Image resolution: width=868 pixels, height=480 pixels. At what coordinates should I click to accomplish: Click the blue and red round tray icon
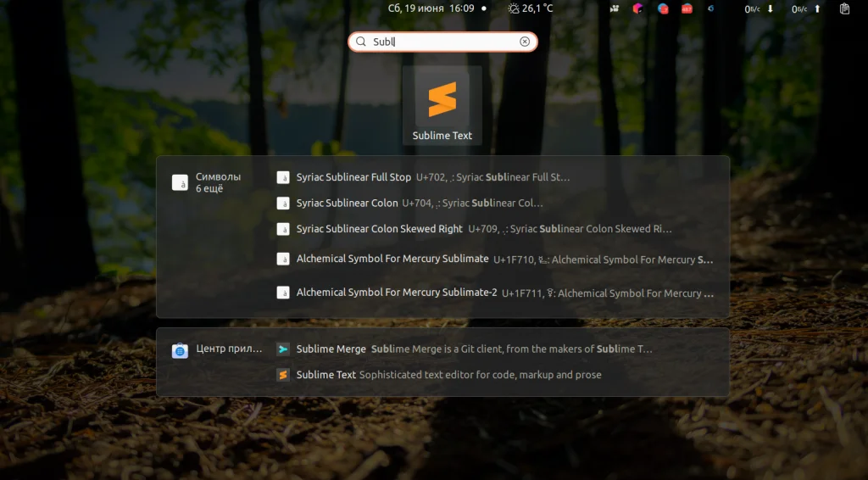coord(663,8)
